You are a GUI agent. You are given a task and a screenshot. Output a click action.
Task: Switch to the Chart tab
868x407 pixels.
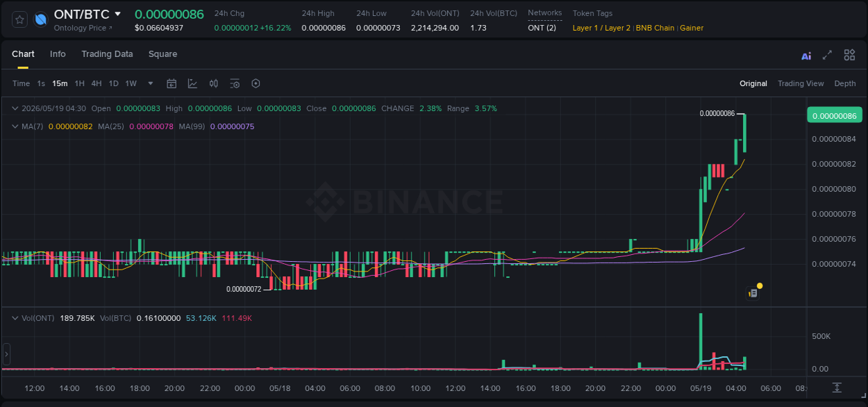pos(23,54)
